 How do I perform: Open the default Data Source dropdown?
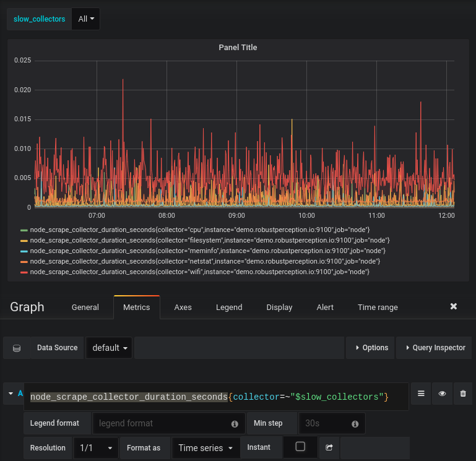[x=109, y=348]
